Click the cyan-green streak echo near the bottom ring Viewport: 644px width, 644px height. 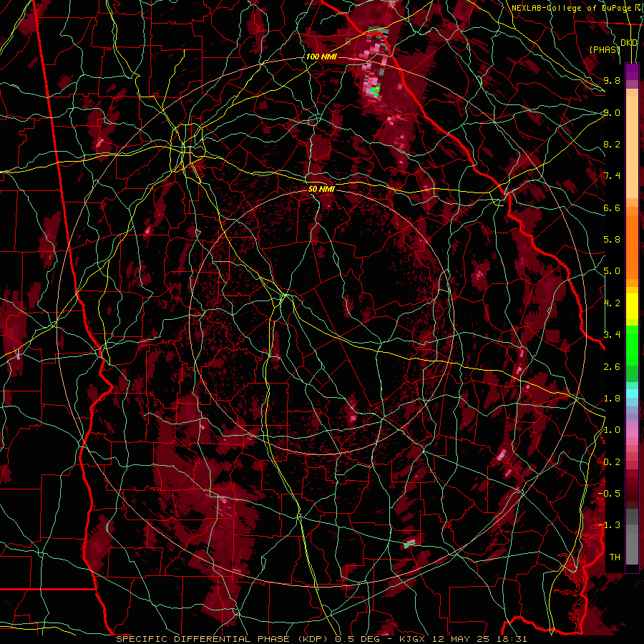409,544
